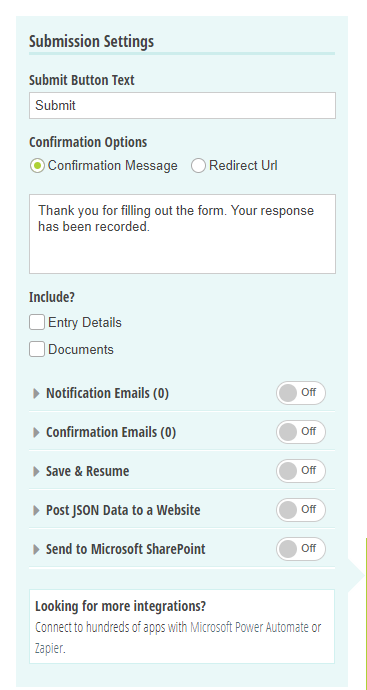Viewport: 367px width, 690px height.
Task: Expand the Save & Resume section arrow
Action: pyautogui.click(x=36, y=471)
